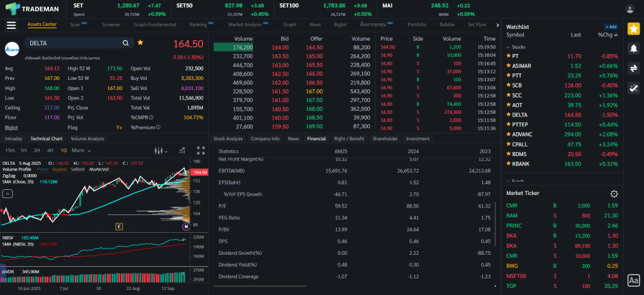Open the Right / Benefit tab
The image size is (644, 295).
pos(349,139)
